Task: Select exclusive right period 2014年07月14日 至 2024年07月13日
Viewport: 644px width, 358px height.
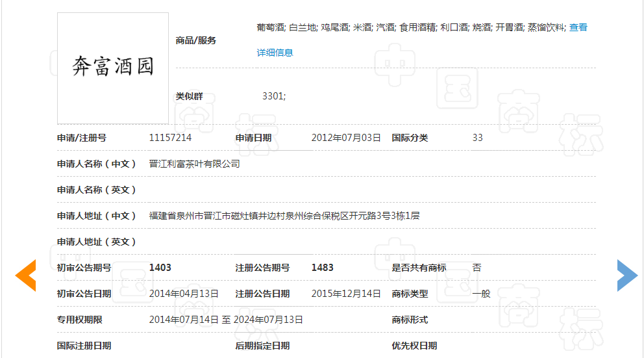Action: (226, 320)
